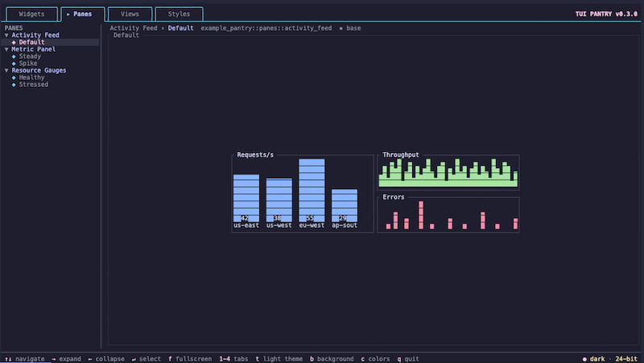Click Activity Feed in the breadcrumb
The width and height of the screenshot is (644, 363).
(x=133, y=28)
